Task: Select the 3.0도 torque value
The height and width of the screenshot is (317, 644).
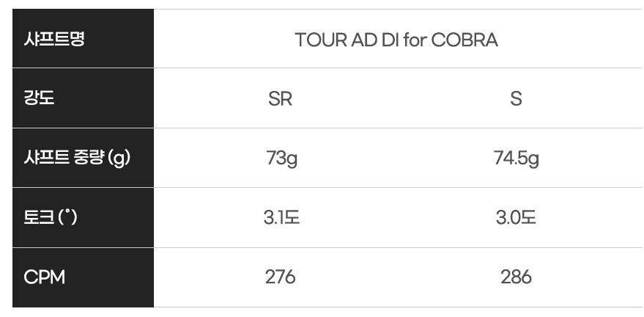Action: point(516,218)
